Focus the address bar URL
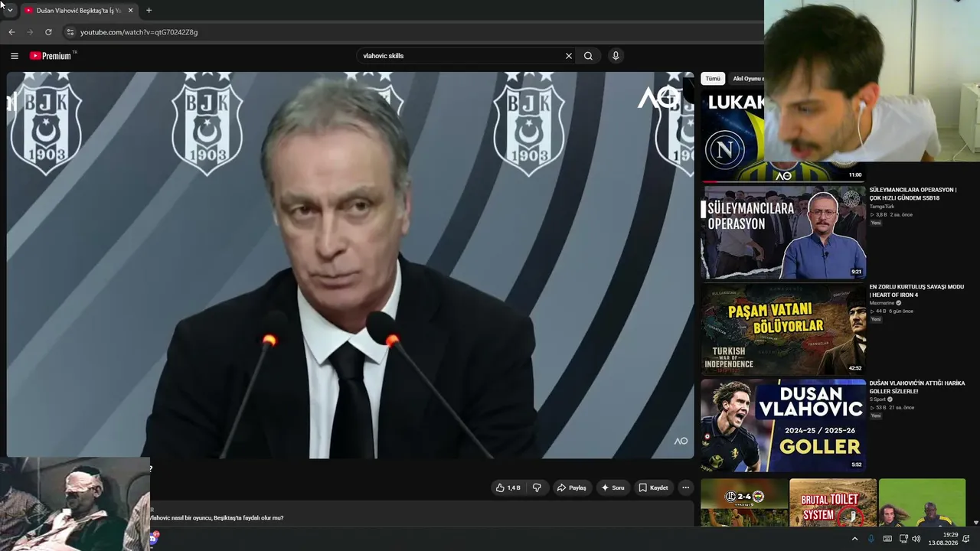The width and height of the screenshot is (980, 551). 139,32
